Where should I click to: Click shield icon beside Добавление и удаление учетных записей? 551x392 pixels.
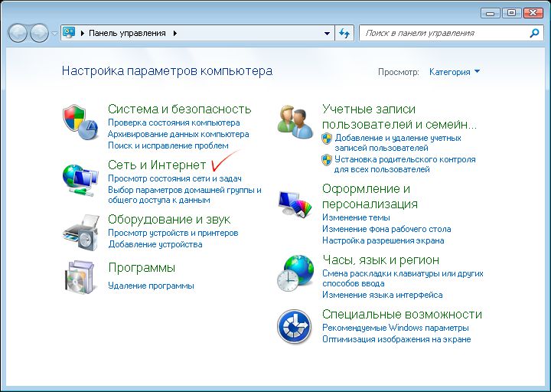327,139
